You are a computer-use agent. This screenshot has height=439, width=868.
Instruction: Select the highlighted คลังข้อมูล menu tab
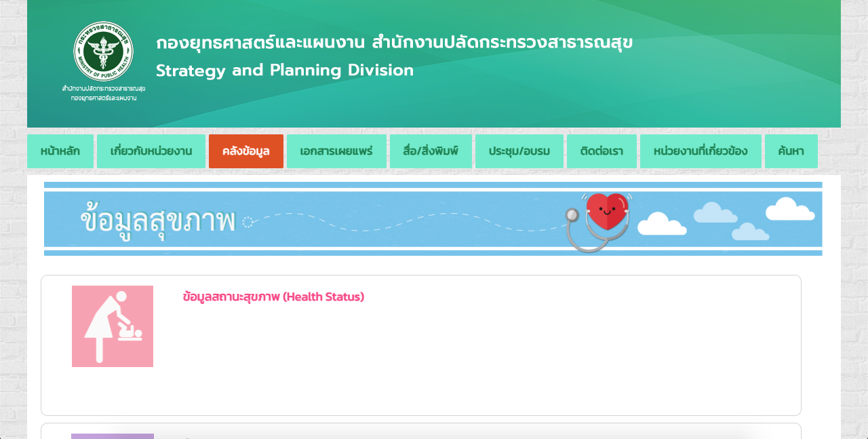coord(245,151)
